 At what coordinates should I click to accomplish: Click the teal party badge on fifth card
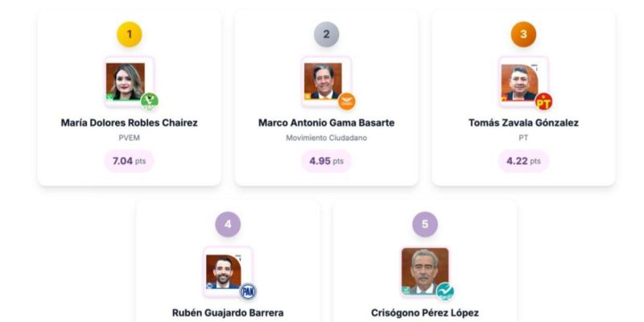click(445, 291)
